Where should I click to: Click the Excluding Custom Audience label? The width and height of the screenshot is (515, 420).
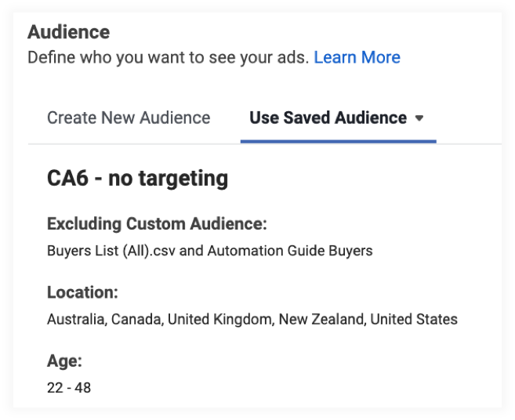[x=157, y=224]
